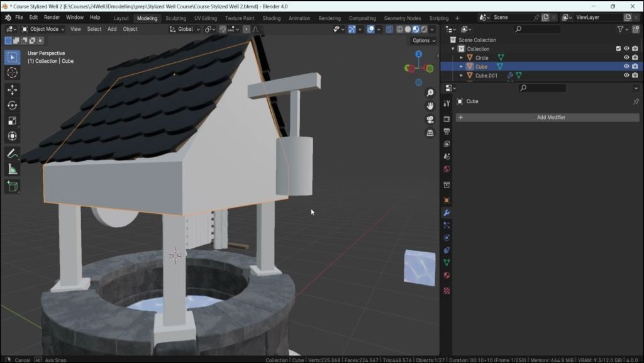Screen dimensions: 644x363
Task: Switch to the Sculpting workspace tab
Action: coord(176,18)
